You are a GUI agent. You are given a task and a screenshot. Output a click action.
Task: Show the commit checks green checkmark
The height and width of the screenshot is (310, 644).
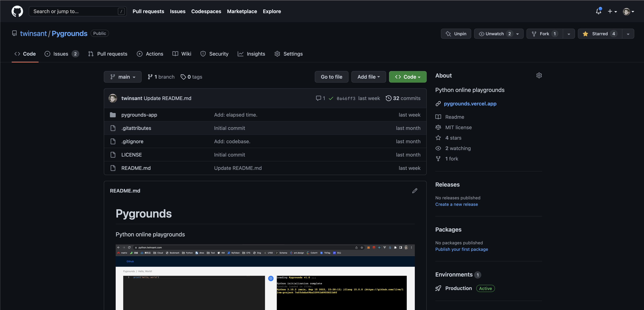[331, 98]
